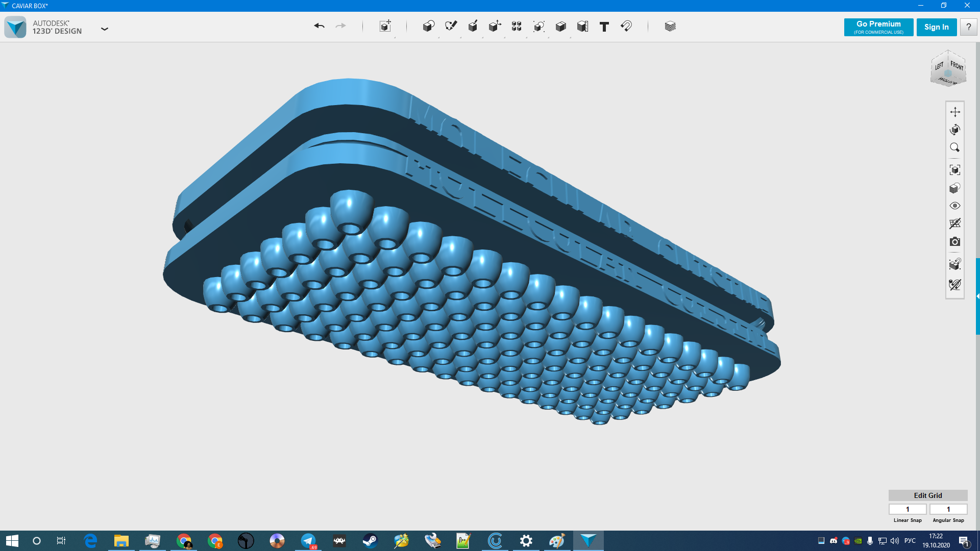
Task: Select the Text tool
Action: click(604, 27)
